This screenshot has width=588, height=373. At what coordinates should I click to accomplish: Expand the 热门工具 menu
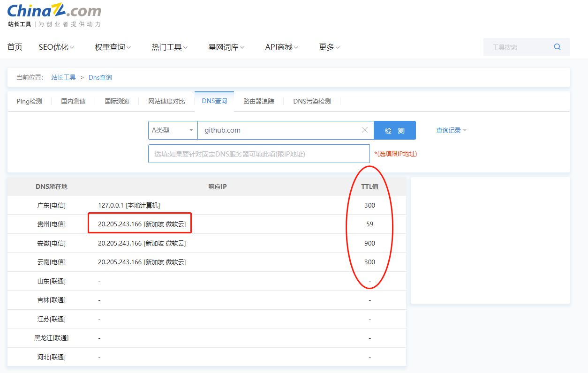[170, 47]
